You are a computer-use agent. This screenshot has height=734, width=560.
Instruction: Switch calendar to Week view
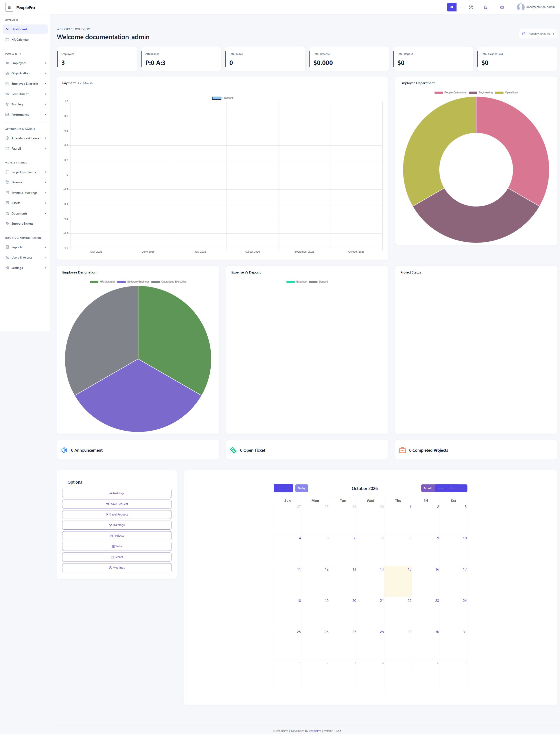tap(441, 488)
